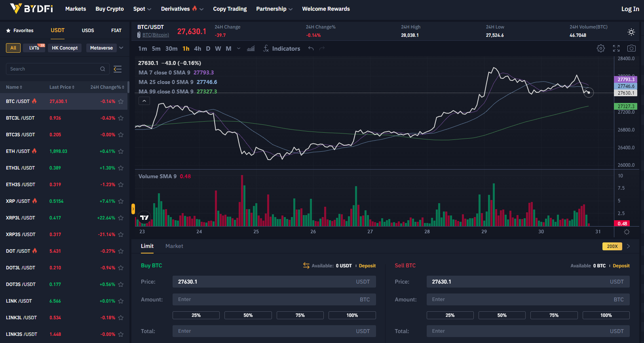Enter fullscreen chart mode
Screen dimensions: 644x343
click(616, 48)
